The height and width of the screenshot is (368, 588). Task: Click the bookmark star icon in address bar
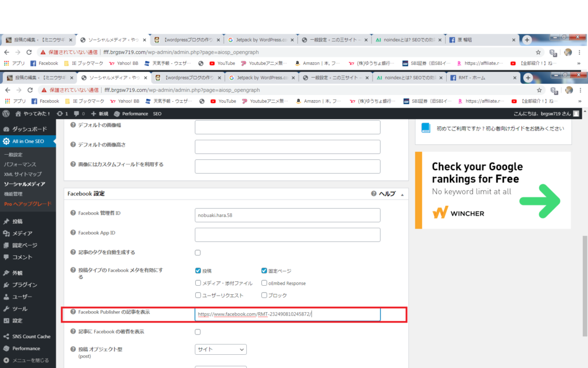tap(538, 90)
